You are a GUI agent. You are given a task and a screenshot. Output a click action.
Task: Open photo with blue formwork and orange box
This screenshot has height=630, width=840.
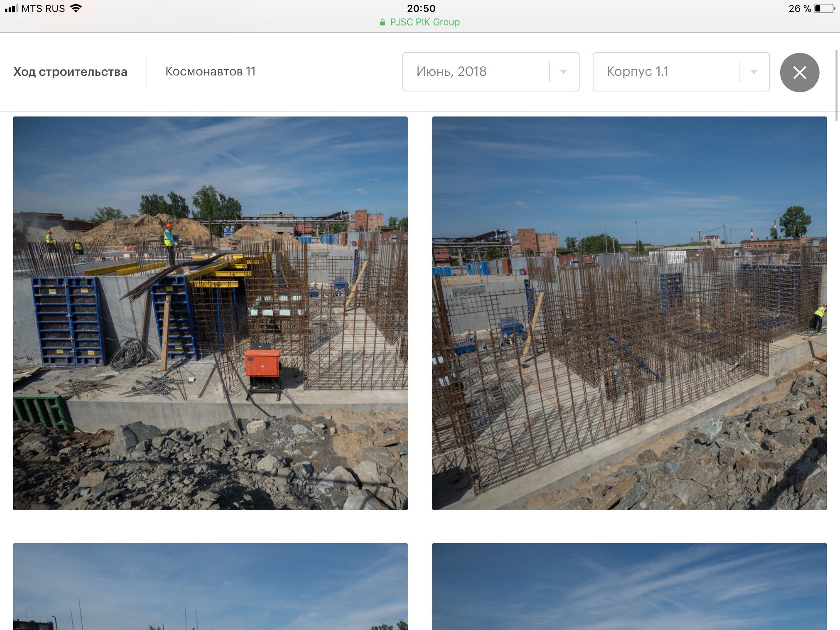210,313
